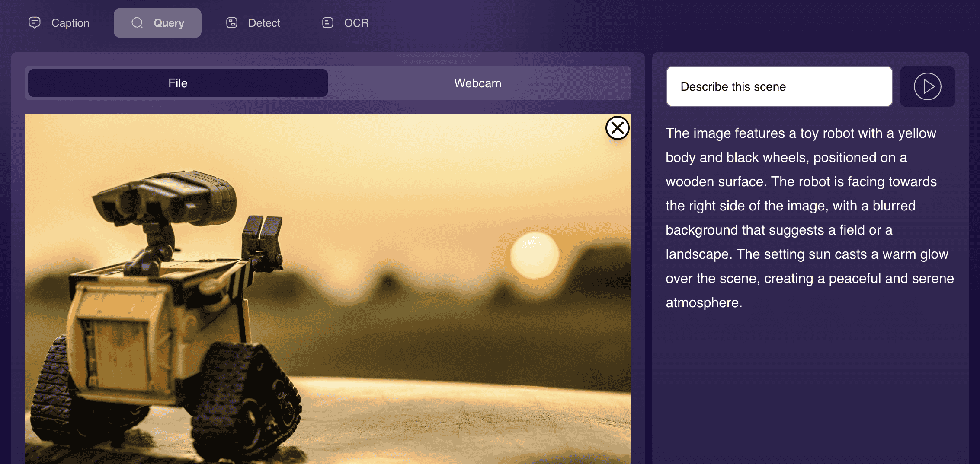980x464 pixels.
Task: Remove the uploaded image with X icon
Action: click(617, 128)
